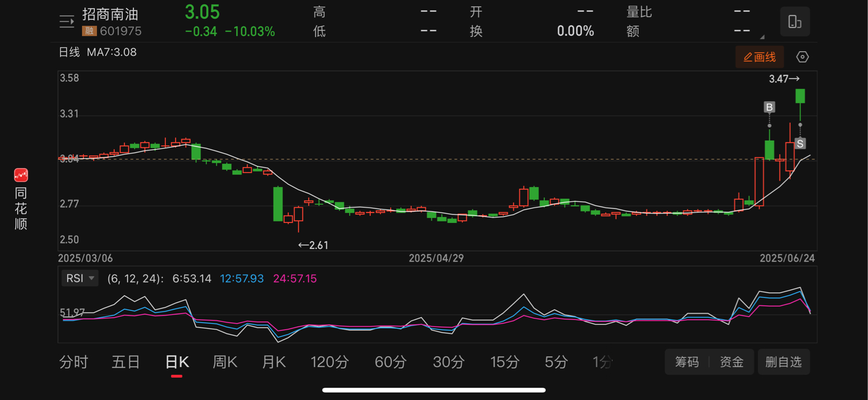Tap the 3.47 high price annotation

(784, 79)
